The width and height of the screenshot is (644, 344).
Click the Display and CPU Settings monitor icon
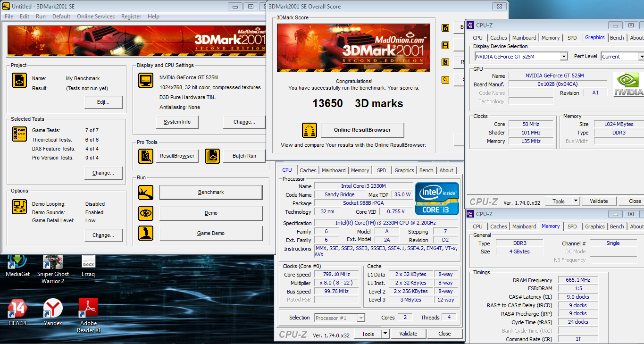(x=146, y=80)
